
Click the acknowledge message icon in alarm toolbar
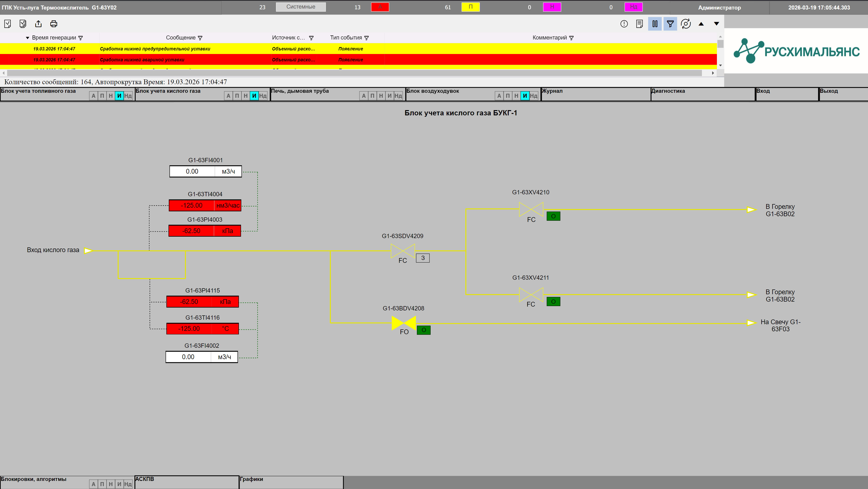(8, 24)
